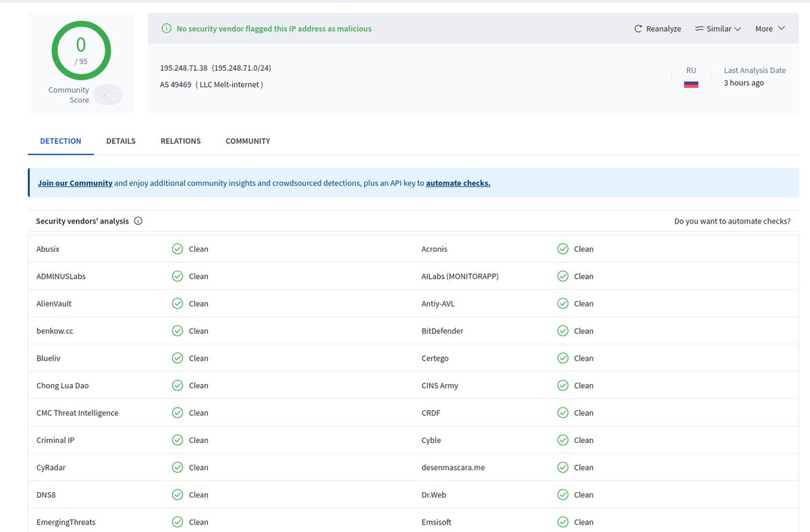Click the AS 49469 label
The width and height of the screenshot is (810, 532).
[175, 84]
